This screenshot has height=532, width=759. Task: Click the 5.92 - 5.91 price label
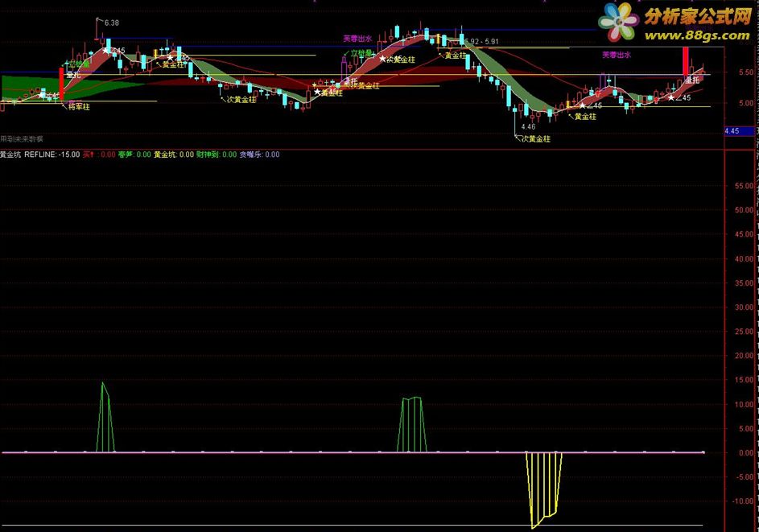pos(481,42)
